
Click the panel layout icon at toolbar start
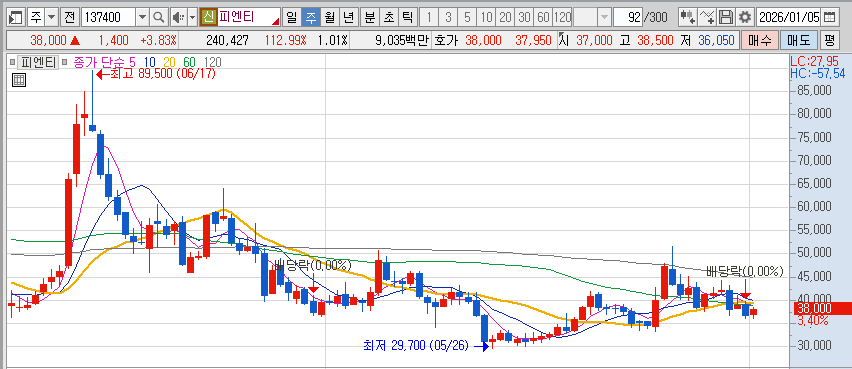click(16, 17)
